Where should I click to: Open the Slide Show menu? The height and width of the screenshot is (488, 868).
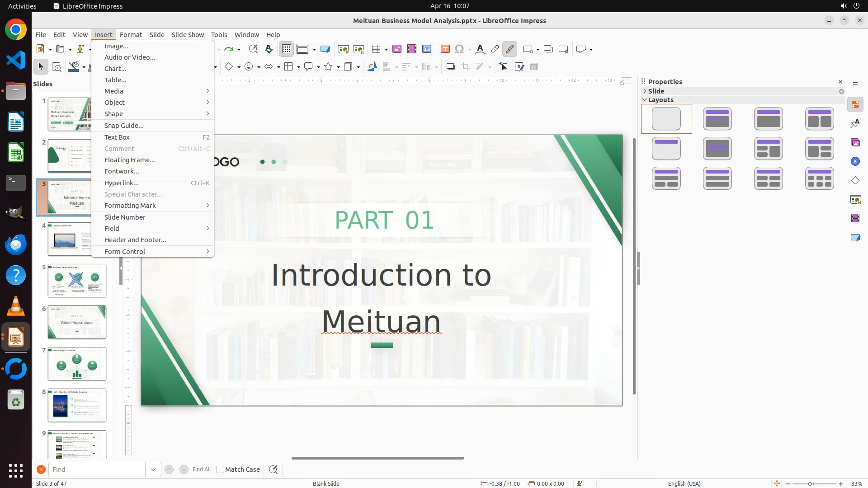[x=188, y=35]
